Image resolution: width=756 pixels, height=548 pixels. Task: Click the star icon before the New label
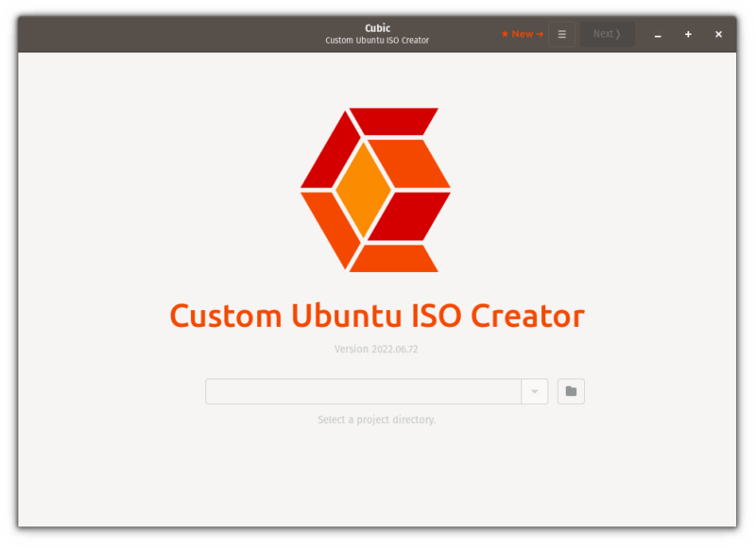pyautogui.click(x=504, y=33)
